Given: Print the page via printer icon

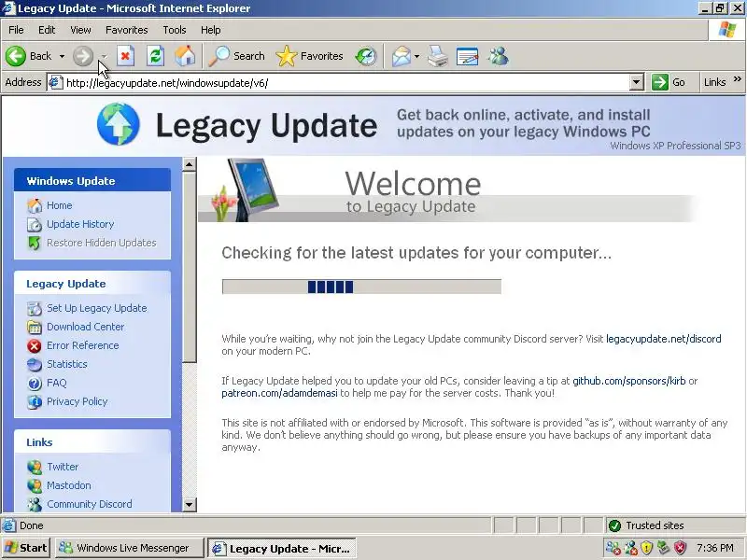Looking at the screenshot, I should click(x=437, y=56).
